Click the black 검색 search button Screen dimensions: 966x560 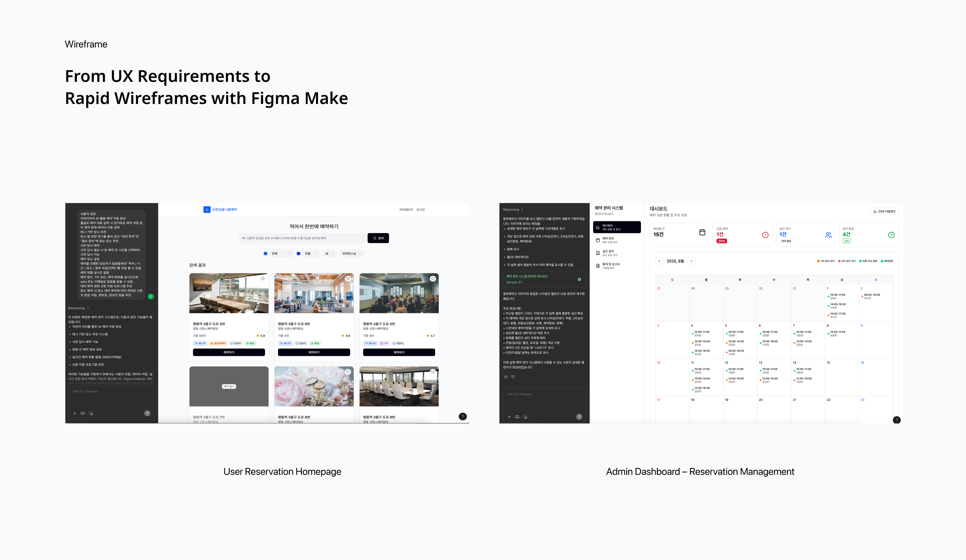(378, 238)
